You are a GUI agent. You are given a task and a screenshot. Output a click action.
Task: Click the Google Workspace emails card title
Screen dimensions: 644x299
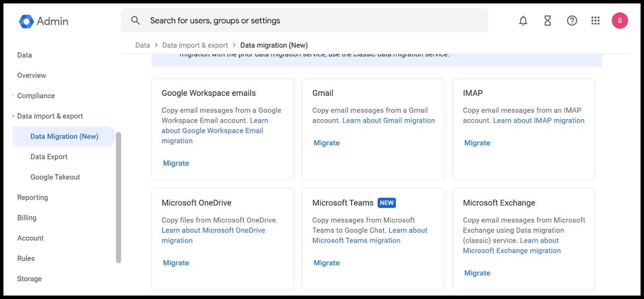pyautogui.click(x=208, y=93)
